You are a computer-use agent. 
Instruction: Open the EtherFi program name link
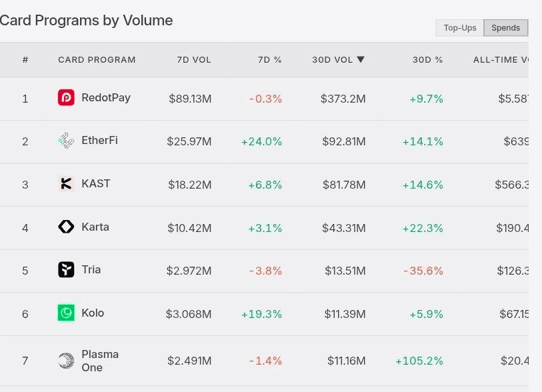point(99,141)
